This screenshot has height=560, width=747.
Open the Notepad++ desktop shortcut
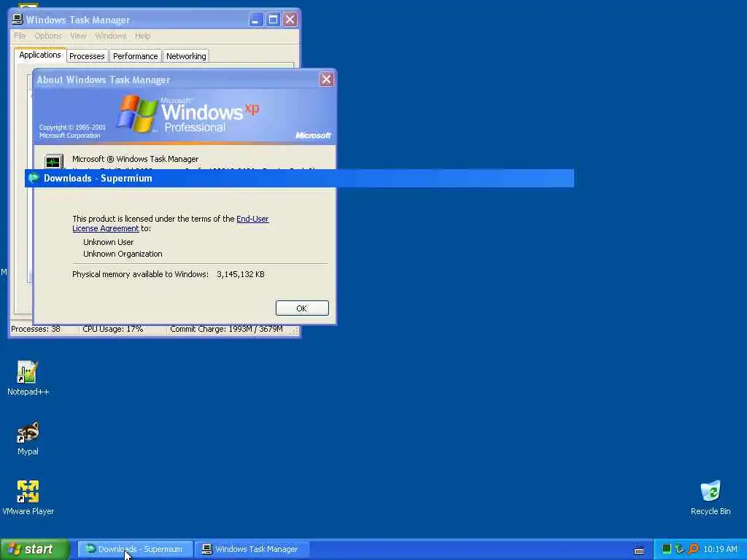(28, 378)
